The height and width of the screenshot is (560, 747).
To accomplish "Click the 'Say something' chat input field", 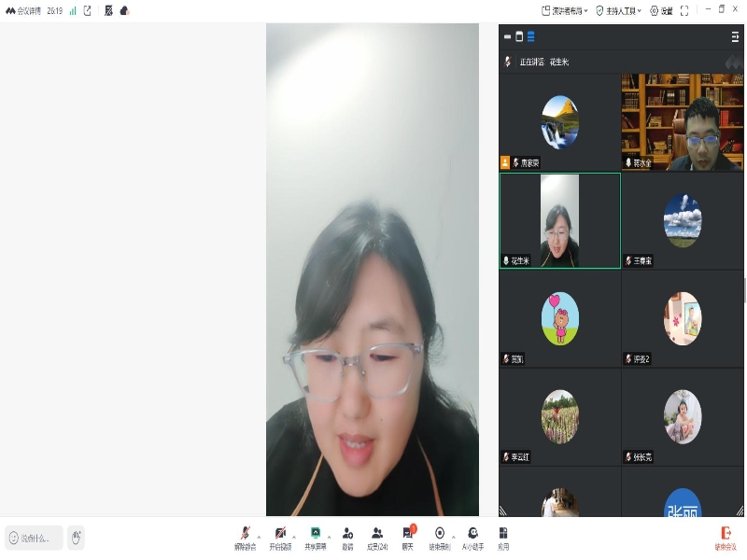I will pyautogui.click(x=35, y=538).
